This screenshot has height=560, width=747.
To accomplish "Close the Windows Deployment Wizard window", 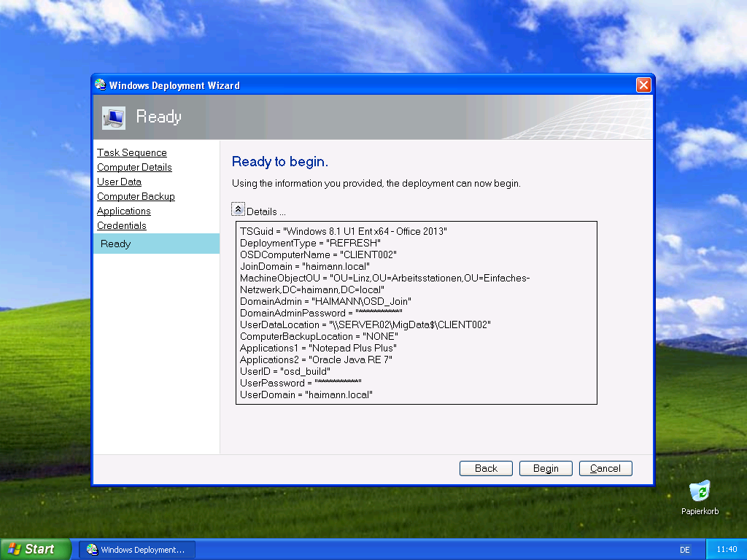I will [x=643, y=85].
